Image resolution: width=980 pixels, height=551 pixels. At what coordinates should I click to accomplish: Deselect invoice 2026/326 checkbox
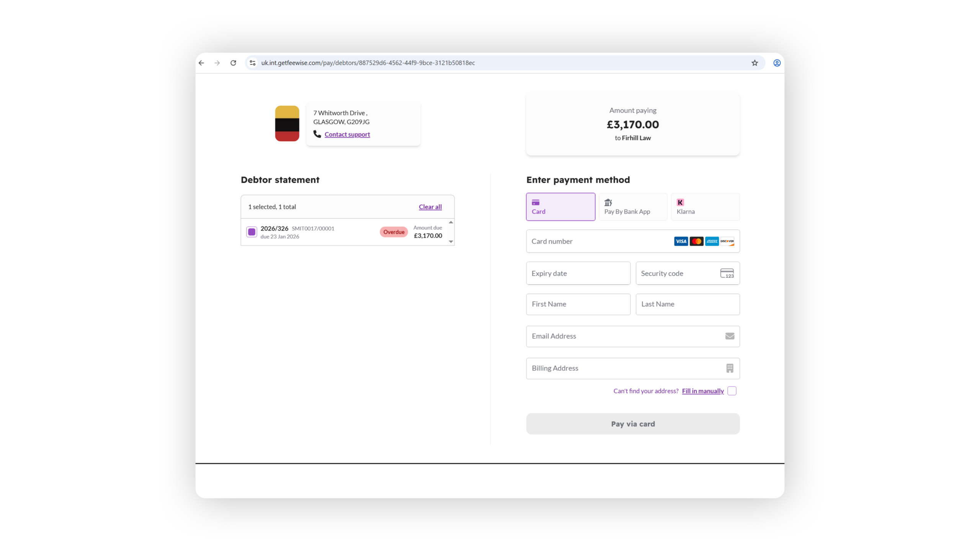[252, 232]
